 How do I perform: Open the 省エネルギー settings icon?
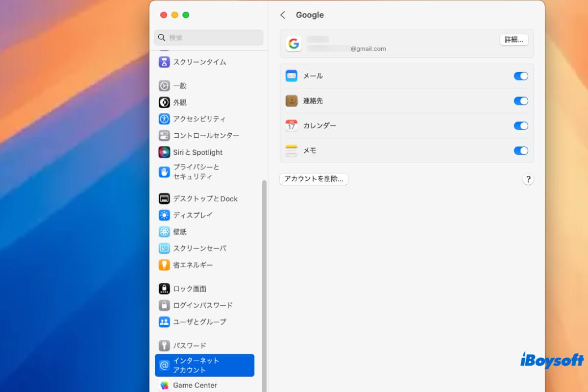coord(164,265)
